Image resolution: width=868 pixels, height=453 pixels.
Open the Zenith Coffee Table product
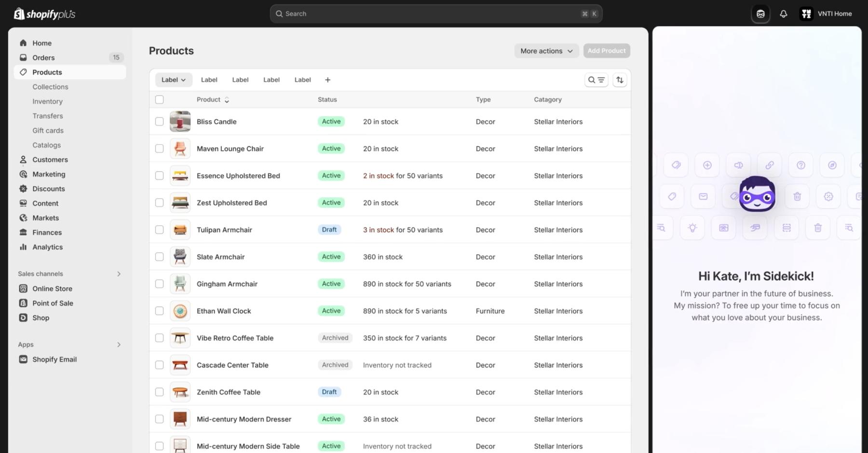coord(229,392)
